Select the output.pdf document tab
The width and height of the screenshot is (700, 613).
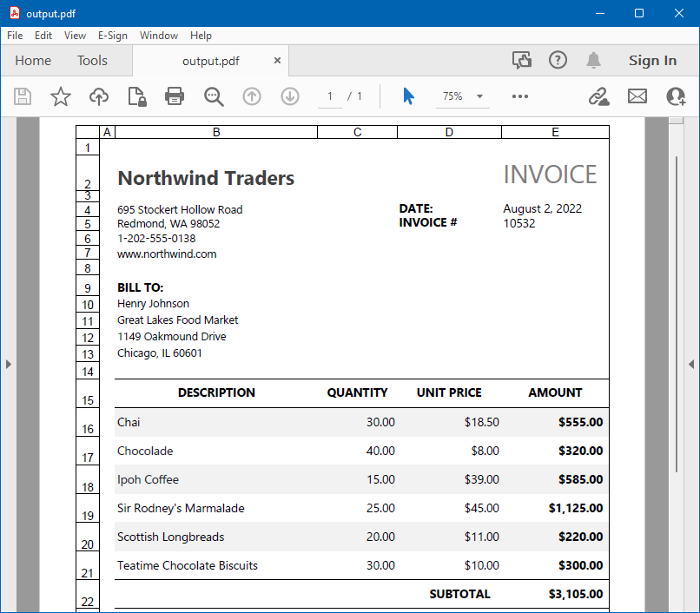[211, 62]
